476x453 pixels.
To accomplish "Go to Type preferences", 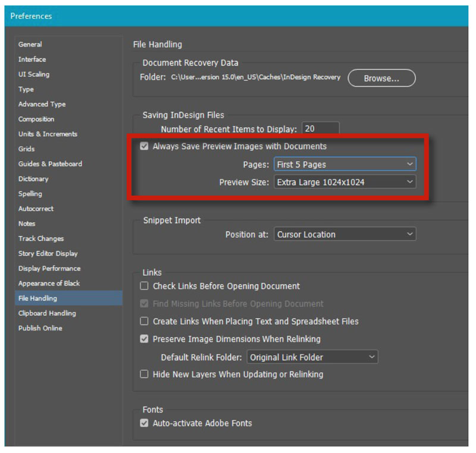I will (x=26, y=89).
